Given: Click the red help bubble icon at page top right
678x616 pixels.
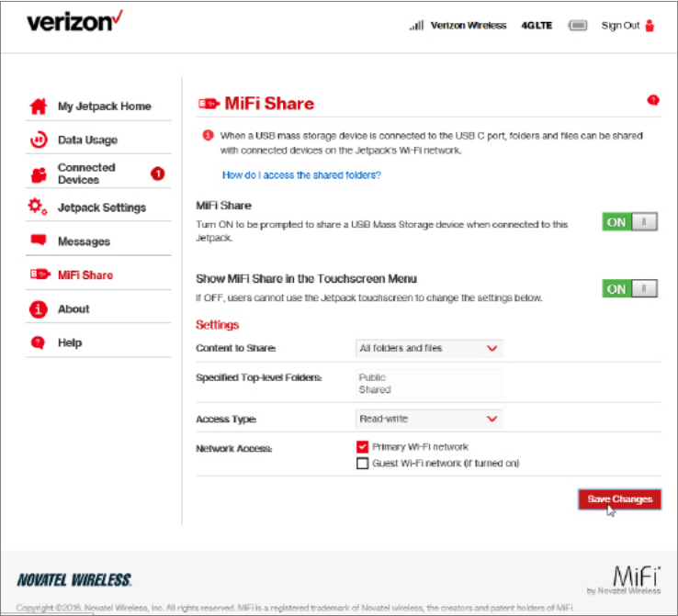Looking at the screenshot, I should [653, 100].
